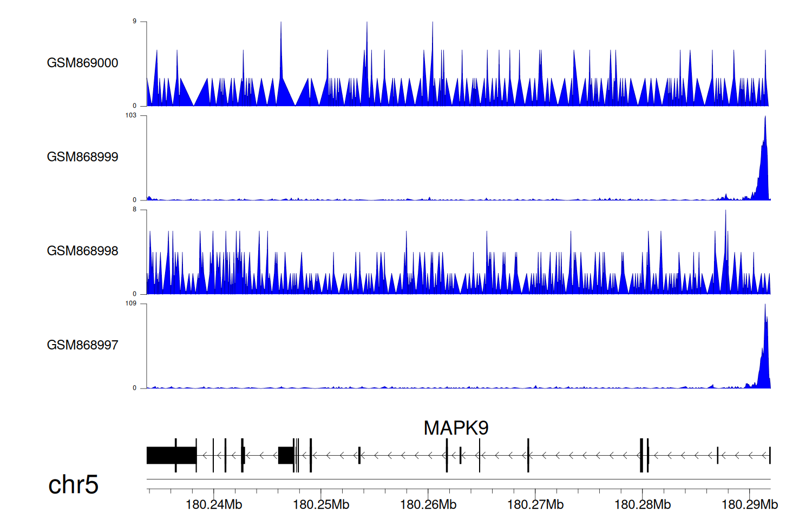Select the GSM868999 track label
Image resolution: width=812 pixels, height=531 pixels.
coord(82,157)
